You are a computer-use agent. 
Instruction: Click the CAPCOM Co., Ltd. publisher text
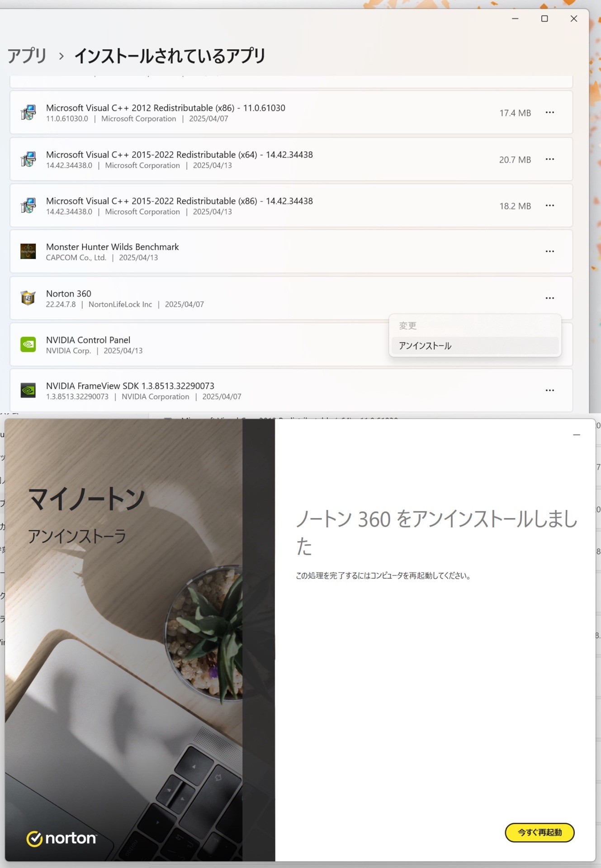pyautogui.click(x=76, y=258)
